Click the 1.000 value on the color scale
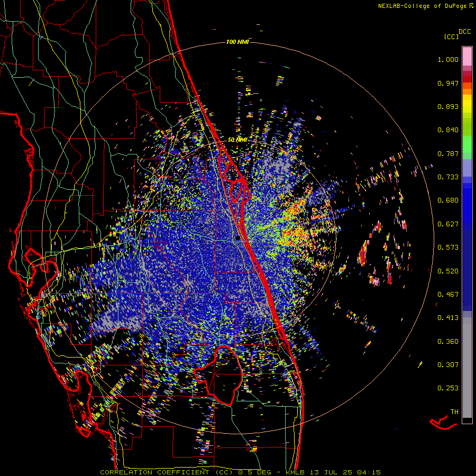 [x=448, y=60]
